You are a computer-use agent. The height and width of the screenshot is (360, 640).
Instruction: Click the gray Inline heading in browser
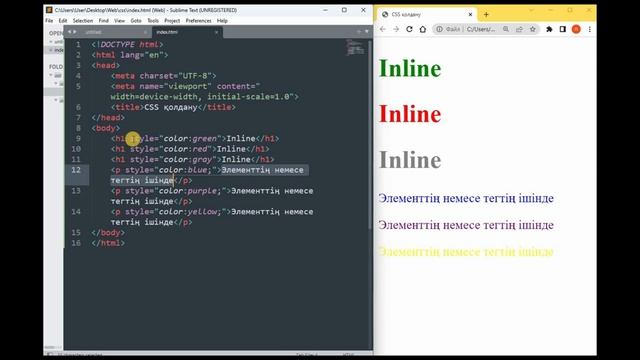click(x=410, y=160)
